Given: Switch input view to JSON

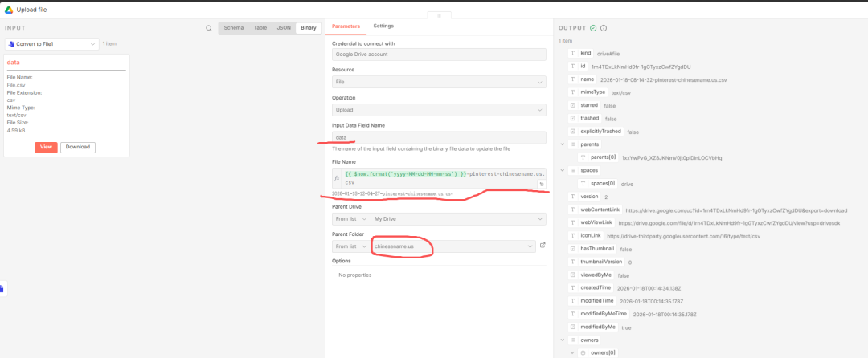Looking at the screenshot, I should click(284, 27).
